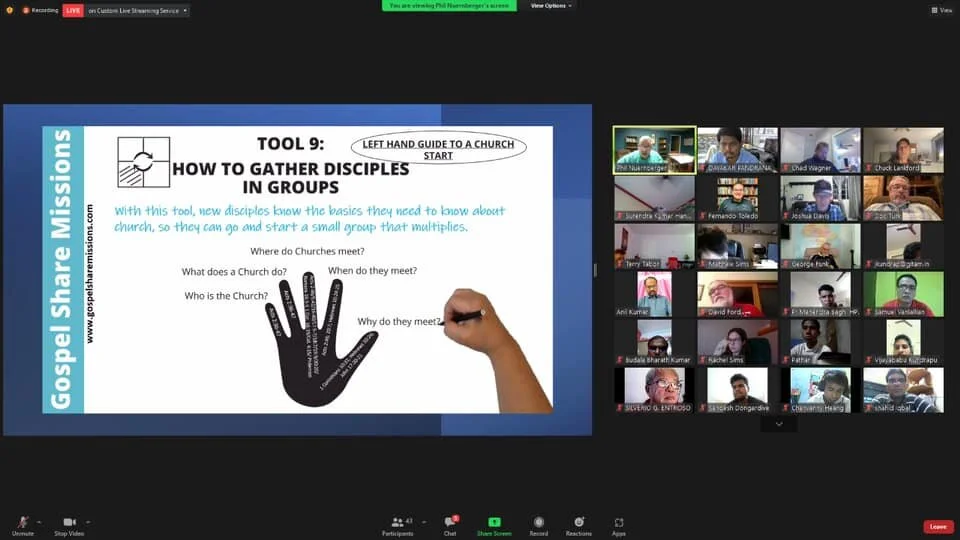The width and height of the screenshot is (960, 540).
Task: Click the Unmute microphone icon
Action: pyautogui.click(x=23, y=522)
